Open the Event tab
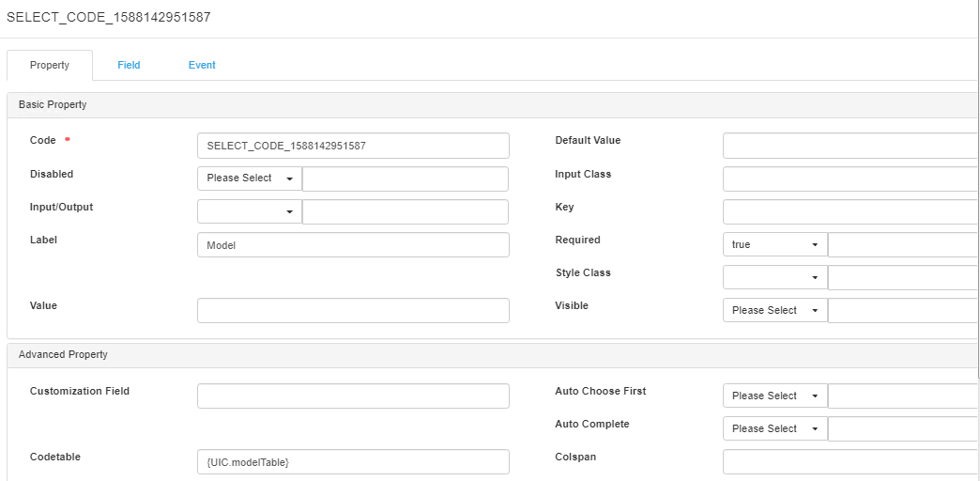 tap(202, 65)
